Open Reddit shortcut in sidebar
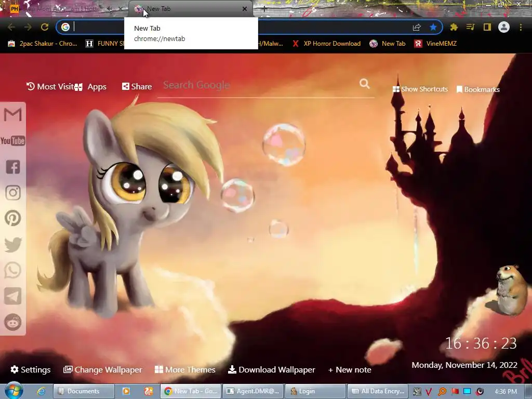Viewport: 532px width, 399px height. 13,322
